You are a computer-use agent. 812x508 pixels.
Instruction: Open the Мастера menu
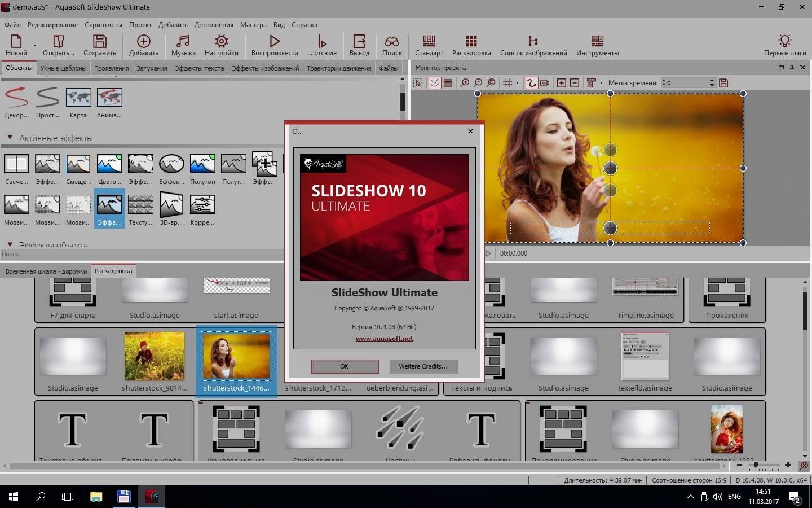point(253,25)
